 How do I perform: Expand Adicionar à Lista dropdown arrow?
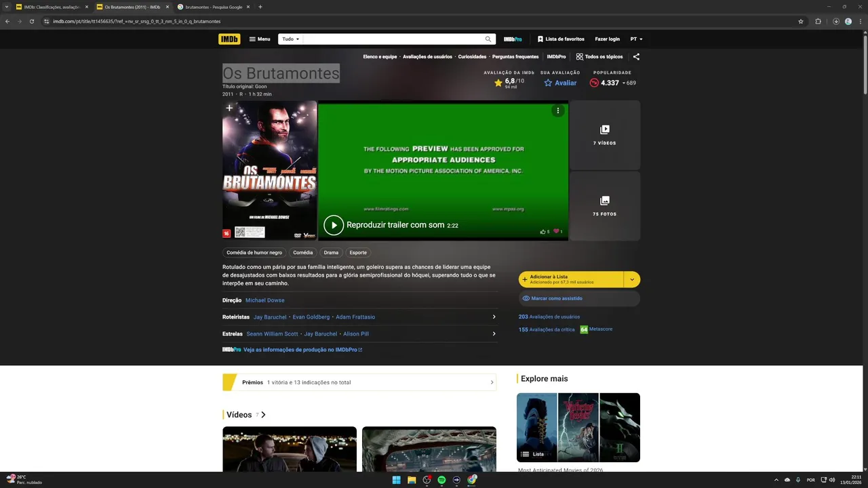632,279
